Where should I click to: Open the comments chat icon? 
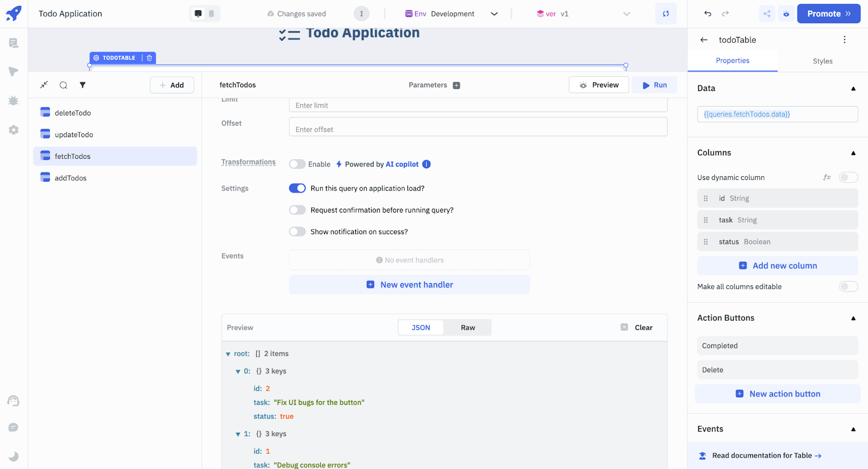click(x=14, y=428)
